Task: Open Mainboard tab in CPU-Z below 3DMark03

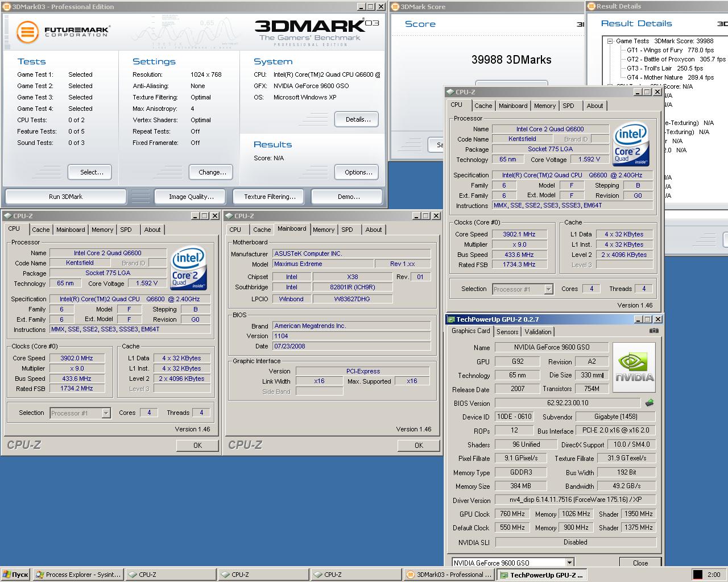Action: [71, 230]
